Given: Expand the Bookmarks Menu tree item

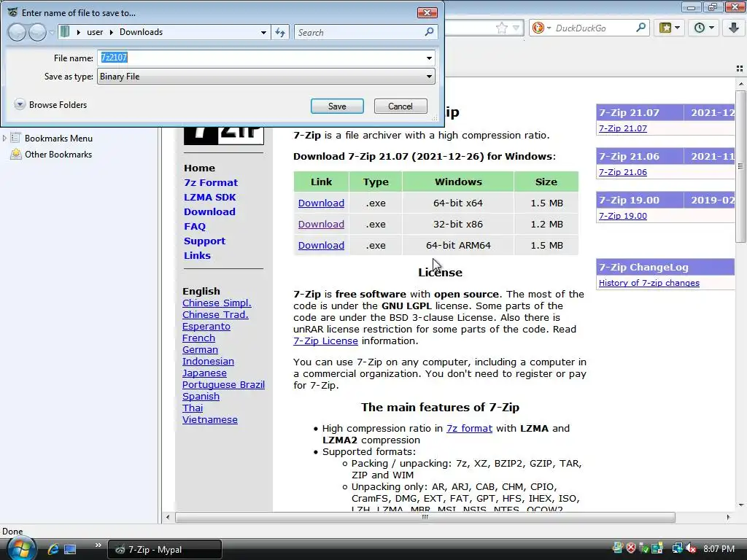Looking at the screenshot, I should click(4, 138).
